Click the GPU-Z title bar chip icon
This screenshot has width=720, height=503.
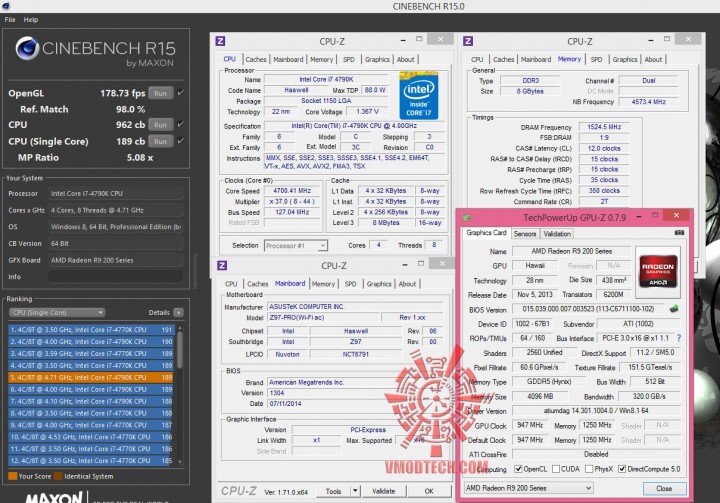(x=467, y=217)
